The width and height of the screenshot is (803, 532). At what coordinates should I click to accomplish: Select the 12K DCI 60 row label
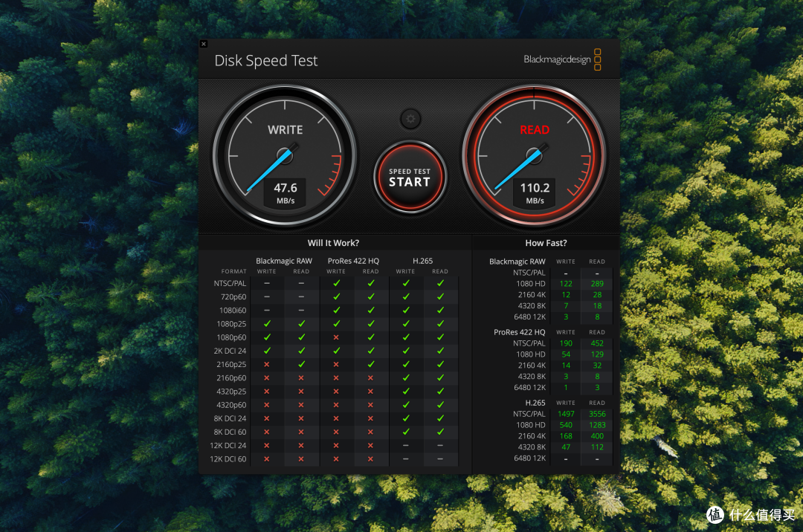pos(228,459)
